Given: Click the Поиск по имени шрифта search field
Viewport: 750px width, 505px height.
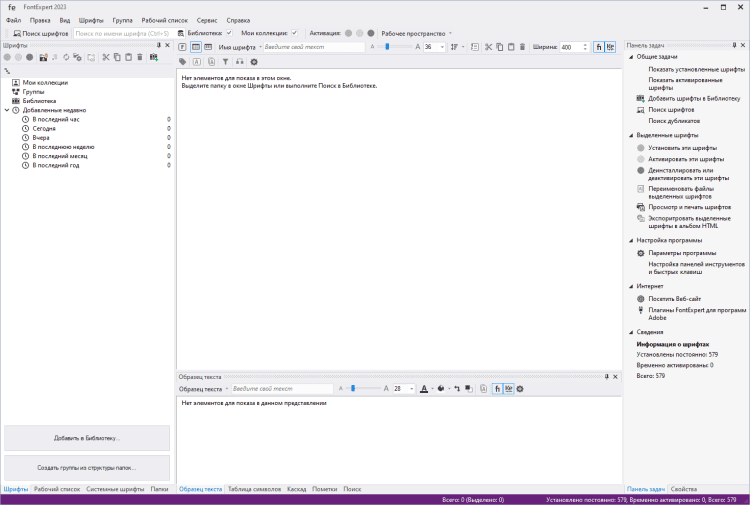Looking at the screenshot, I should (x=123, y=33).
